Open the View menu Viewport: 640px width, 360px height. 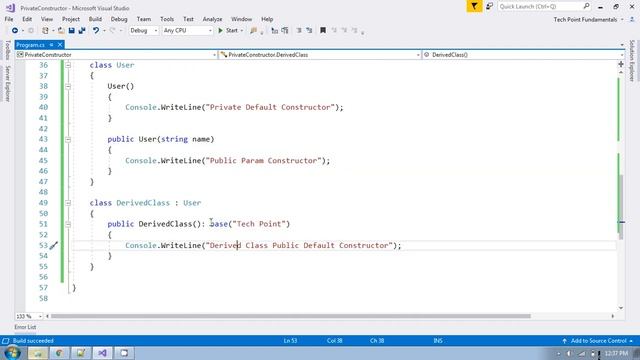tap(47, 19)
